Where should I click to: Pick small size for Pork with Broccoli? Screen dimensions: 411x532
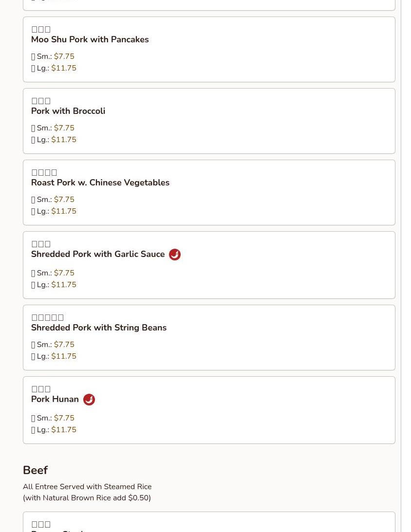53,128
